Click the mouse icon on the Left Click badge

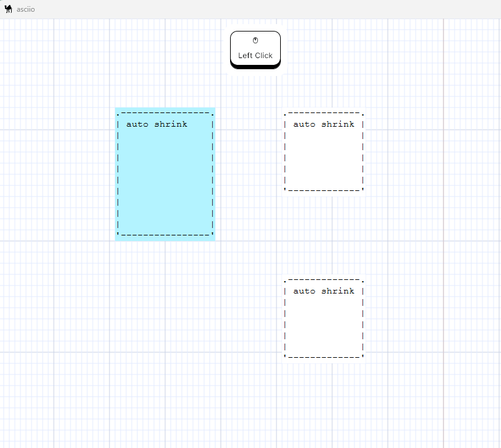[255, 40]
